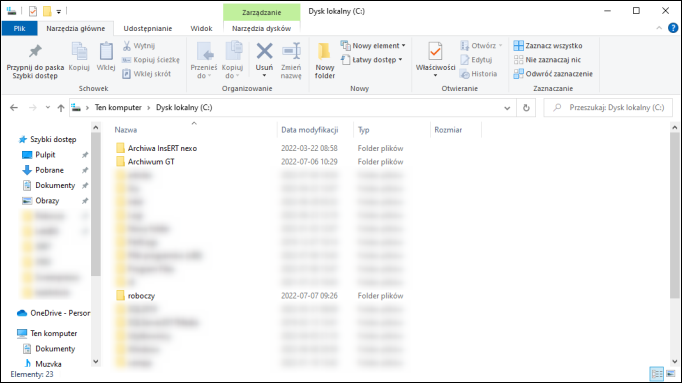Go up one folder level arrow
This screenshot has width=682, height=383.
click(61, 108)
